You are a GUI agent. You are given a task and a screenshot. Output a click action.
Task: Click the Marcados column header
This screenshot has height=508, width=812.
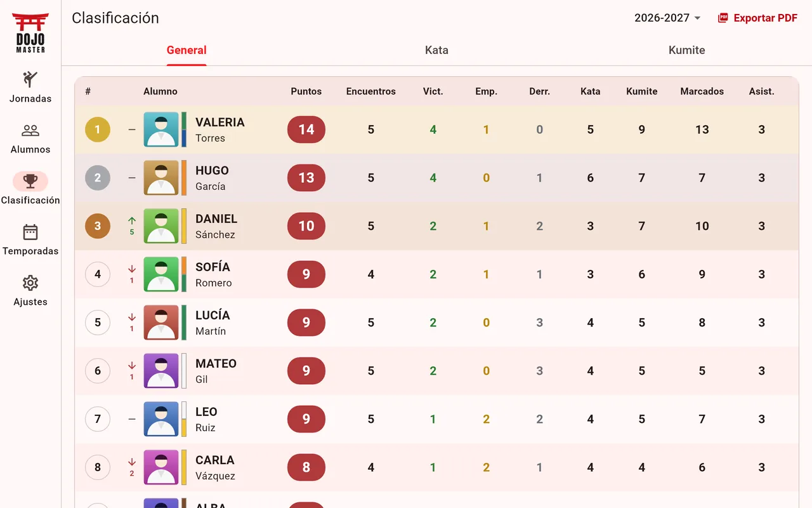(x=702, y=91)
